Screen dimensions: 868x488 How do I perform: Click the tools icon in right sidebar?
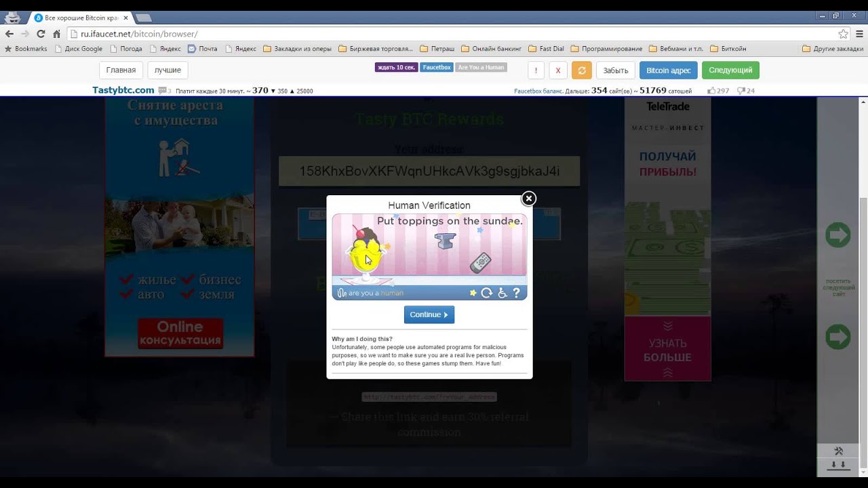coord(839,451)
